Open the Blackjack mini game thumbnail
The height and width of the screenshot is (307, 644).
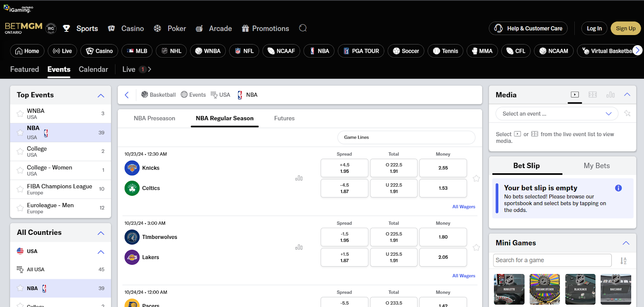click(x=580, y=289)
